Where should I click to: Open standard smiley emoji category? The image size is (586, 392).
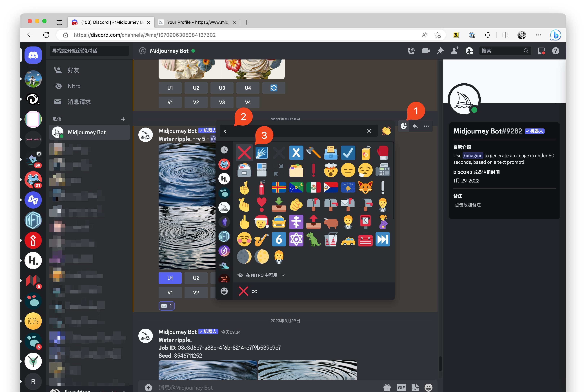coord(224,291)
